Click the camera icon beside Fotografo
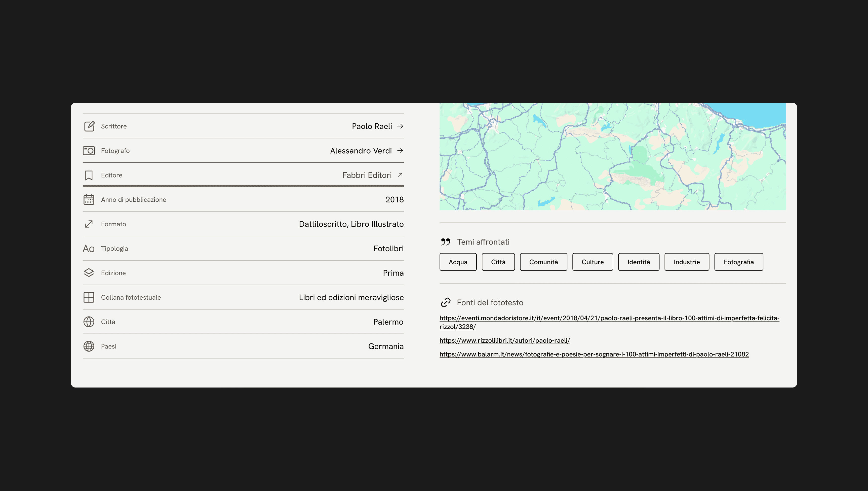Viewport: 868px width, 491px height. click(89, 151)
